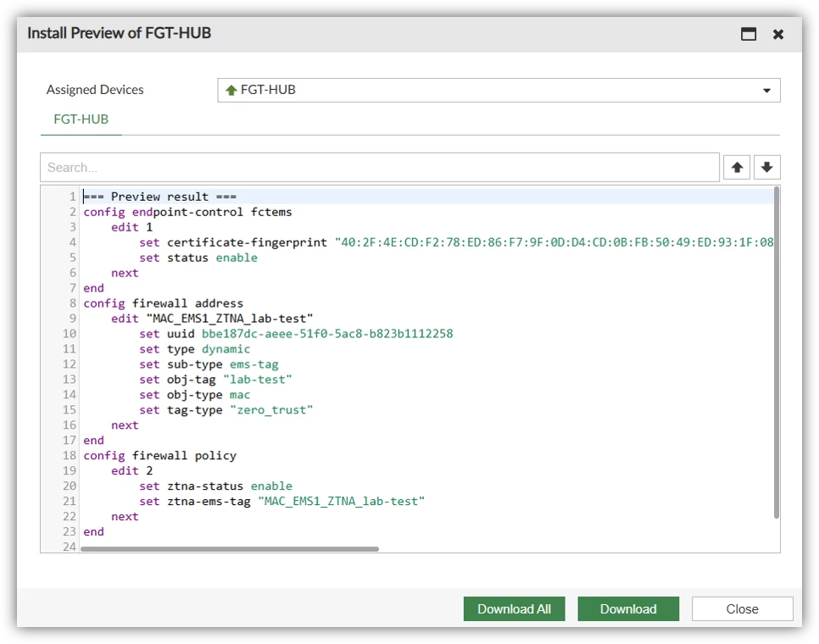Click the Download All button
This screenshot has width=819, height=644.
pos(514,609)
